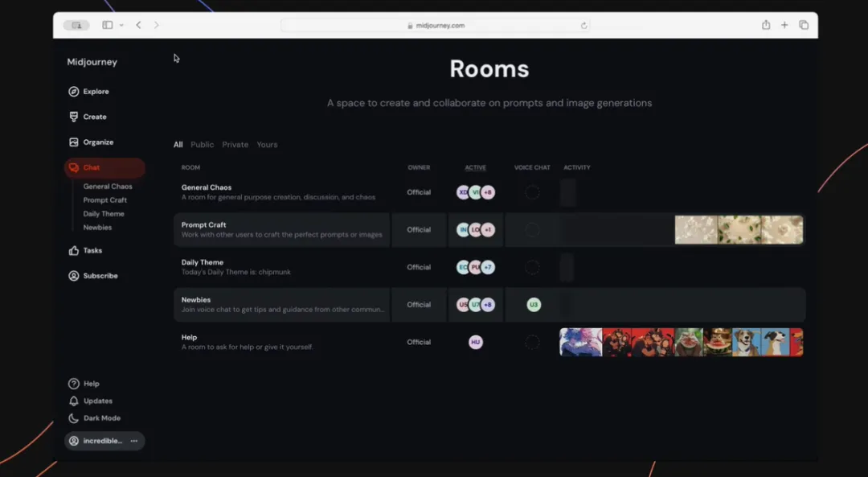Open the Newbies room row
This screenshot has height=477, width=868.
pyautogui.click(x=489, y=305)
